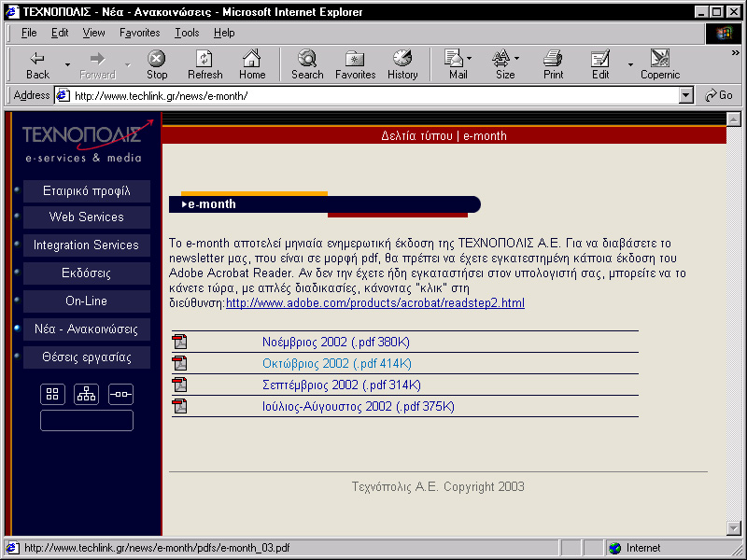Go to the Home page
Viewport: 747px width, 560px height.
tap(252, 64)
